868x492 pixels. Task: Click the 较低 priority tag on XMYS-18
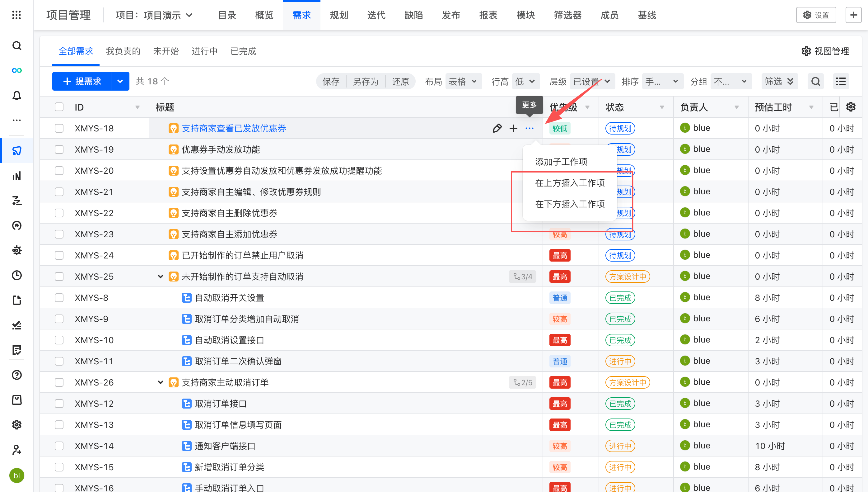[x=560, y=128]
